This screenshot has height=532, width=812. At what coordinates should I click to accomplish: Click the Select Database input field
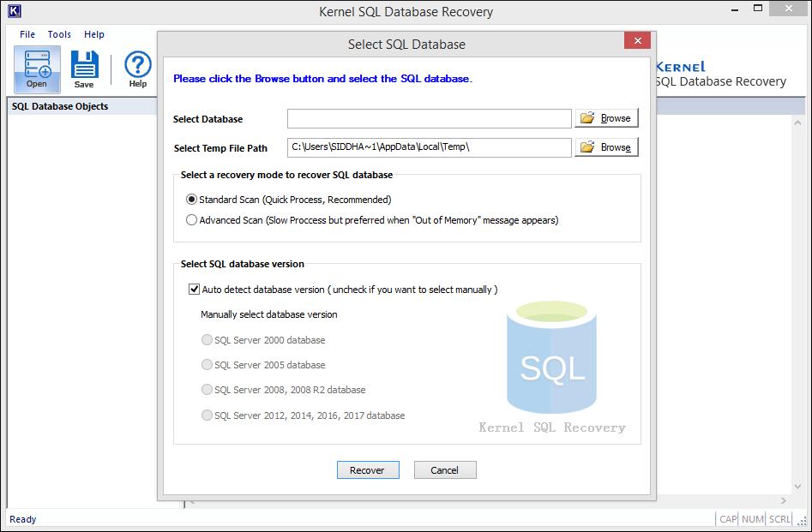point(430,118)
